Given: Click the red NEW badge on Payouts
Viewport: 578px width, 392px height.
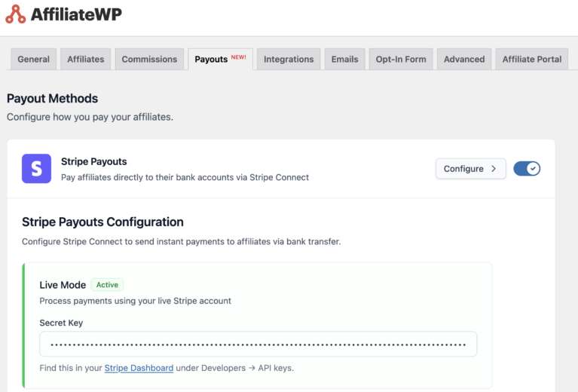Looking at the screenshot, I should (238, 57).
